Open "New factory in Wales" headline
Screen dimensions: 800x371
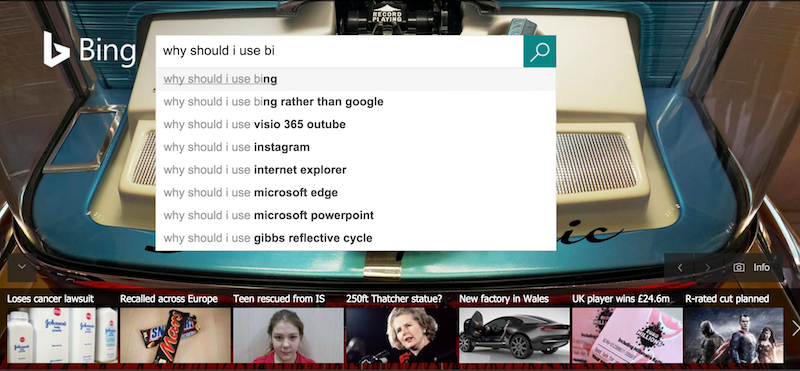504,299
